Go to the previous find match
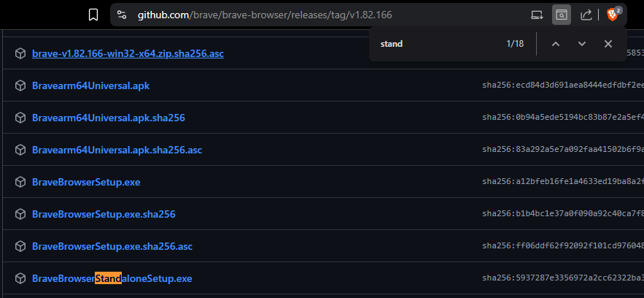This screenshot has width=644, height=298. pyautogui.click(x=556, y=44)
